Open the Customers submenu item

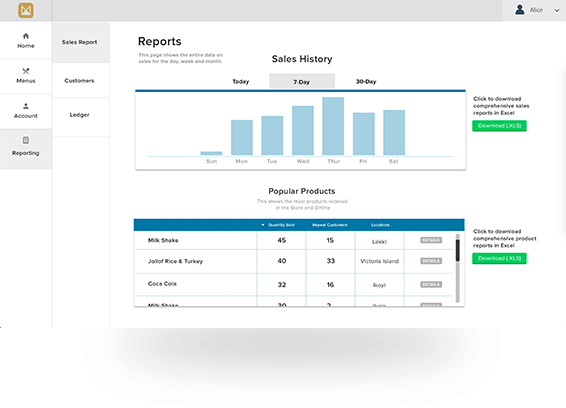coord(80,81)
